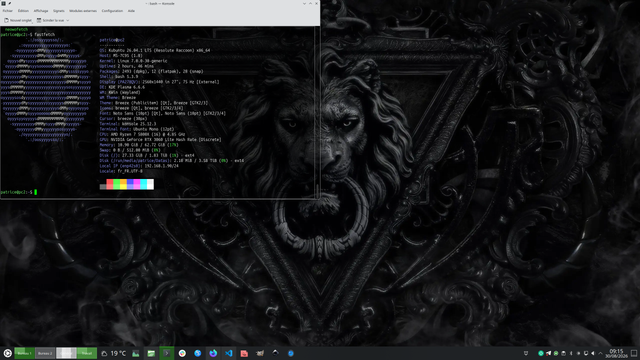Switch to virtual desktop Travail
Image resolution: width=640 pixels, height=360 pixels.
(87, 353)
